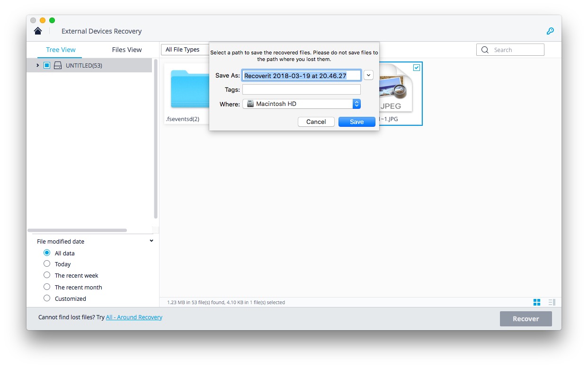
Task: Switch to the Files View tab
Action: pos(126,49)
